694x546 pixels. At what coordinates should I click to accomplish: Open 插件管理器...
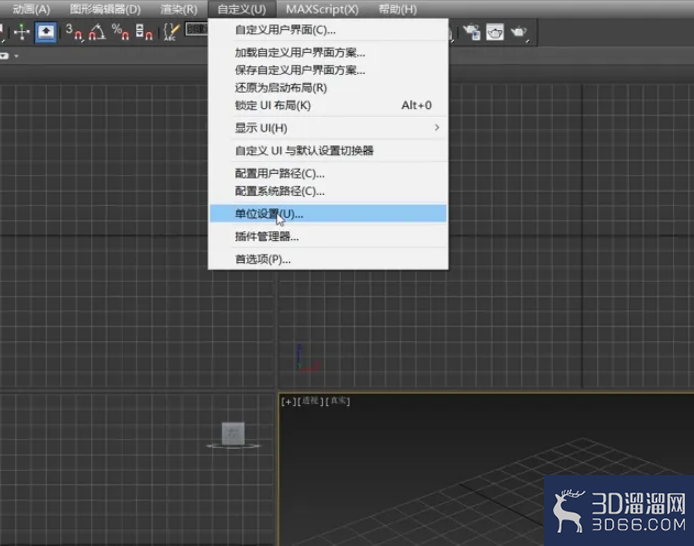[x=328, y=236]
